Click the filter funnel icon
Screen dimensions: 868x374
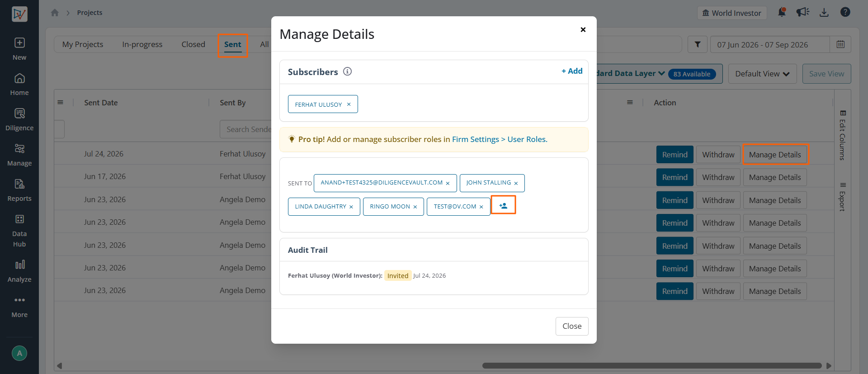pos(698,44)
